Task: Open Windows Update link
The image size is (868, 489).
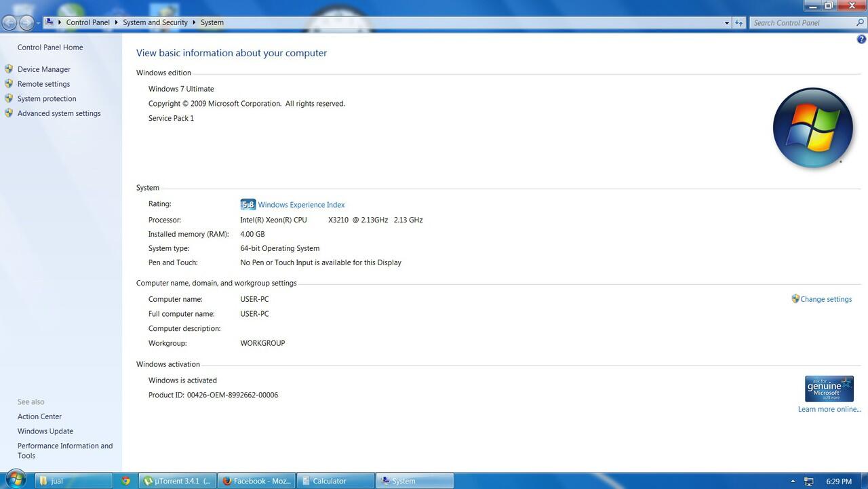Action: pyautogui.click(x=45, y=431)
